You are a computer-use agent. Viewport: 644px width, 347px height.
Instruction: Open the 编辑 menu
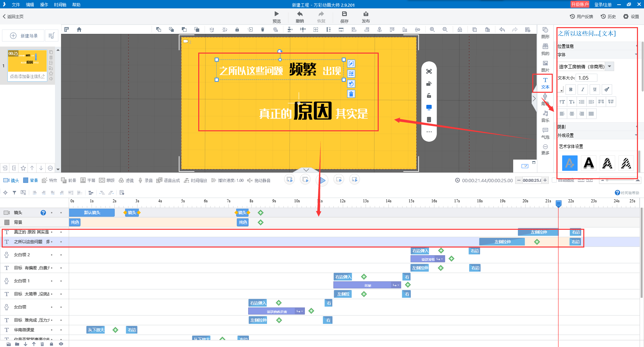coord(30,5)
